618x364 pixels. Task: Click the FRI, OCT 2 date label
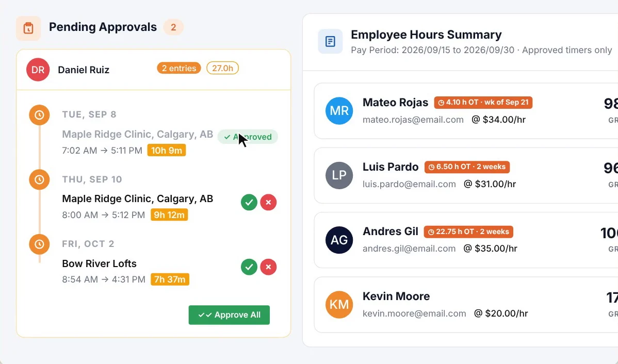88,244
